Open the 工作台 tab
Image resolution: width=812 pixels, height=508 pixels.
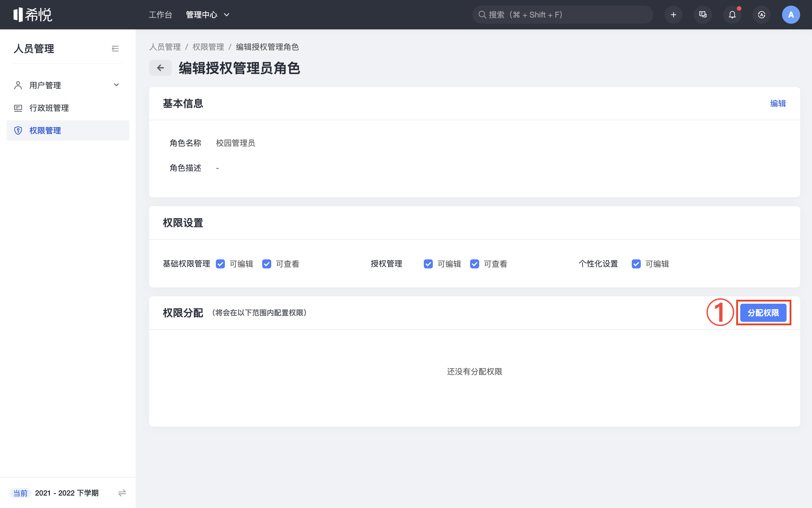pyautogui.click(x=160, y=14)
